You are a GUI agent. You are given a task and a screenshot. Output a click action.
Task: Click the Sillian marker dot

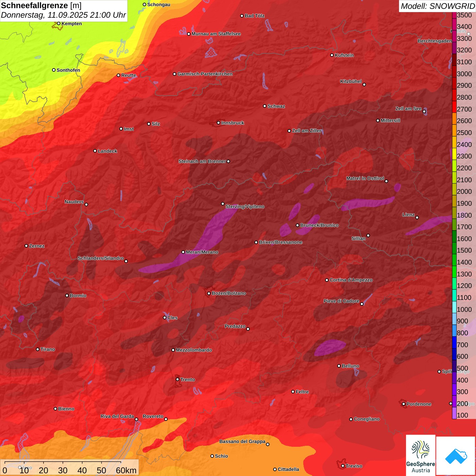coord(368,235)
